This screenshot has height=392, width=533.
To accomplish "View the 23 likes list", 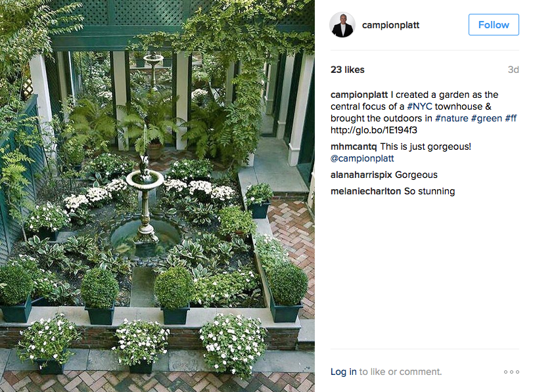I will pyautogui.click(x=348, y=70).
